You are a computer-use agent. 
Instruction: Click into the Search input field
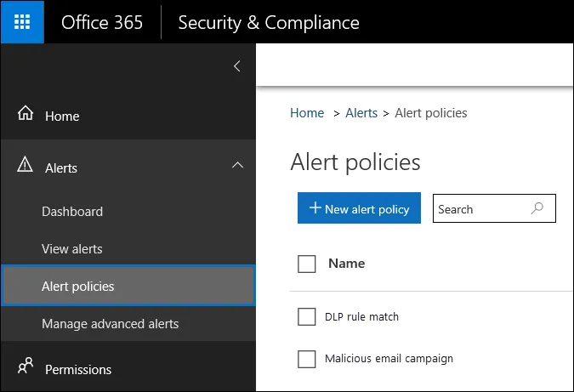tap(494, 208)
